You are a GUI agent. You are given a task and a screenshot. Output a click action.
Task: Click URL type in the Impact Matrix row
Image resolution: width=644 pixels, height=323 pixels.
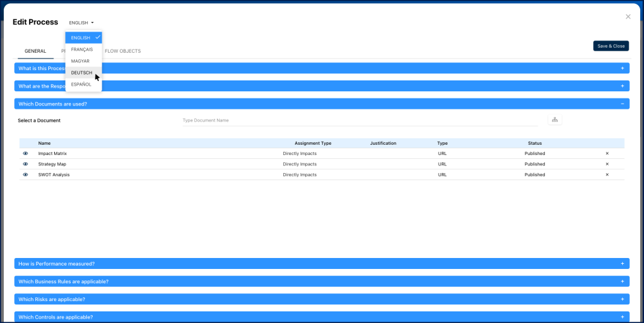tap(442, 154)
